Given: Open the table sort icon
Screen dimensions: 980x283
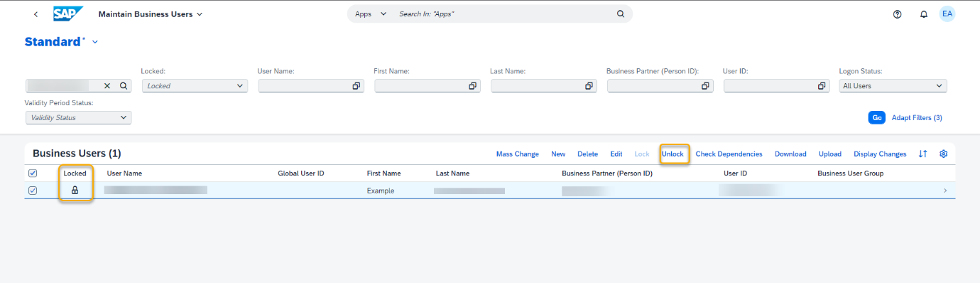Looking at the screenshot, I should [x=923, y=154].
